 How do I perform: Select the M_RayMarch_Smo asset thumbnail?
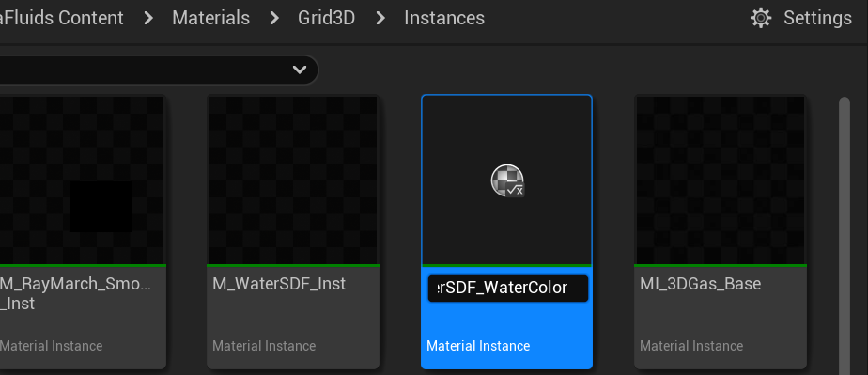click(82, 180)
